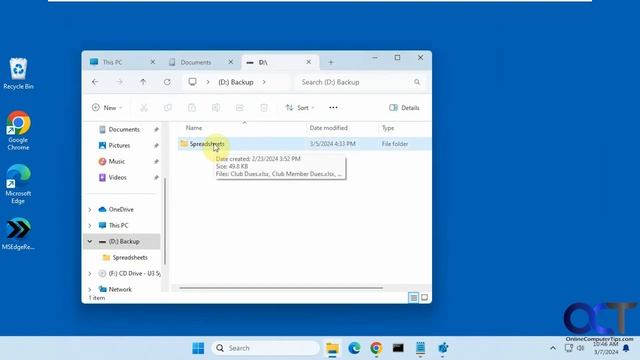
Task: Close the Documents tab
Action: point(231,62)
